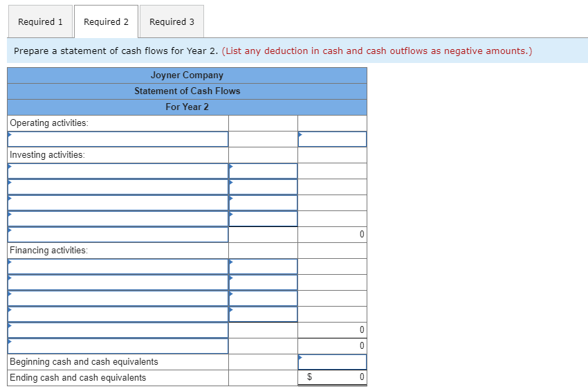Click second amount field under Financing activities
This screenshot has width=588, height=389.
click(263, 282)
